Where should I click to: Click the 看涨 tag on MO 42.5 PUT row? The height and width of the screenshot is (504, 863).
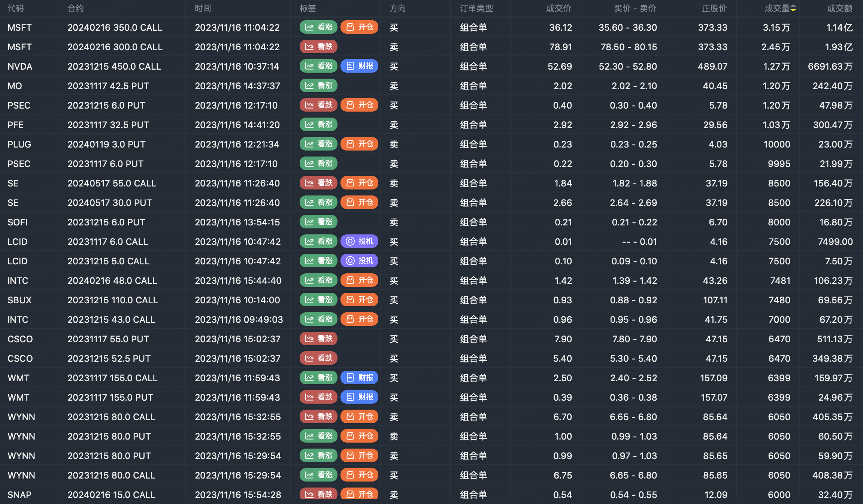point(318,86)
